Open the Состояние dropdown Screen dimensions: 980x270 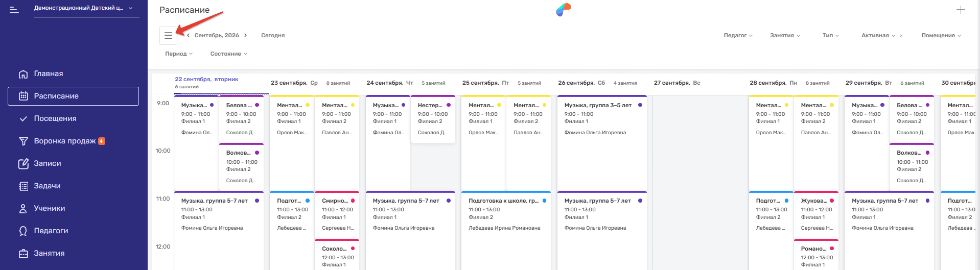(228, 54)
